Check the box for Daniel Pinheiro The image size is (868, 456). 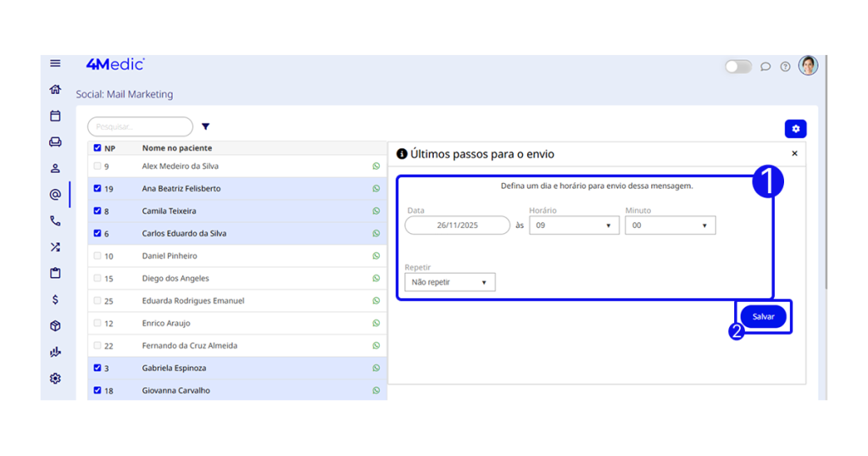point(97,256)
